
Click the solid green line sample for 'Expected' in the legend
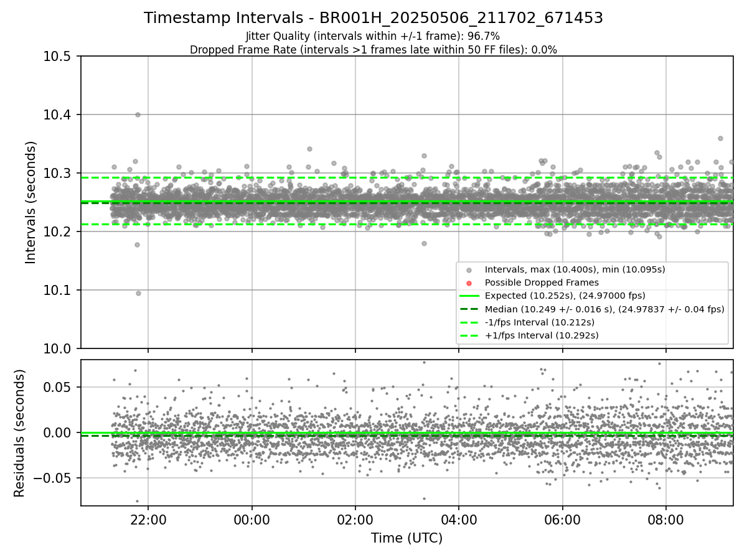[469, 296]
